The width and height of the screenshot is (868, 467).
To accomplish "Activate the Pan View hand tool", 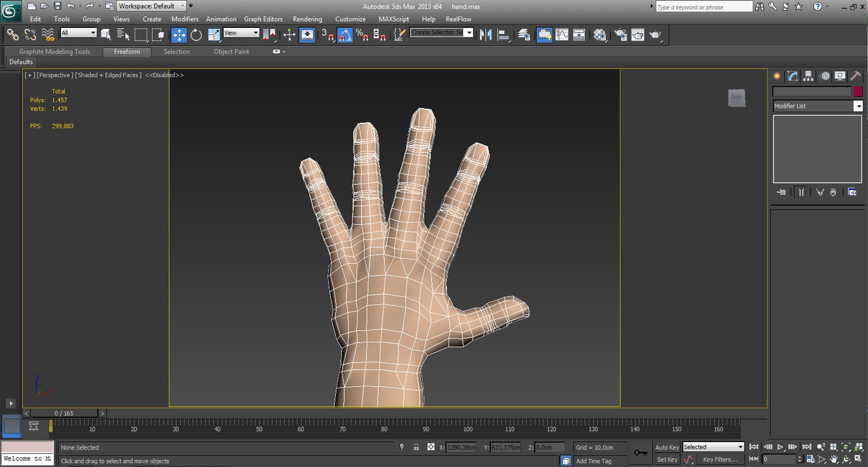I will click(x=834, y=459).
